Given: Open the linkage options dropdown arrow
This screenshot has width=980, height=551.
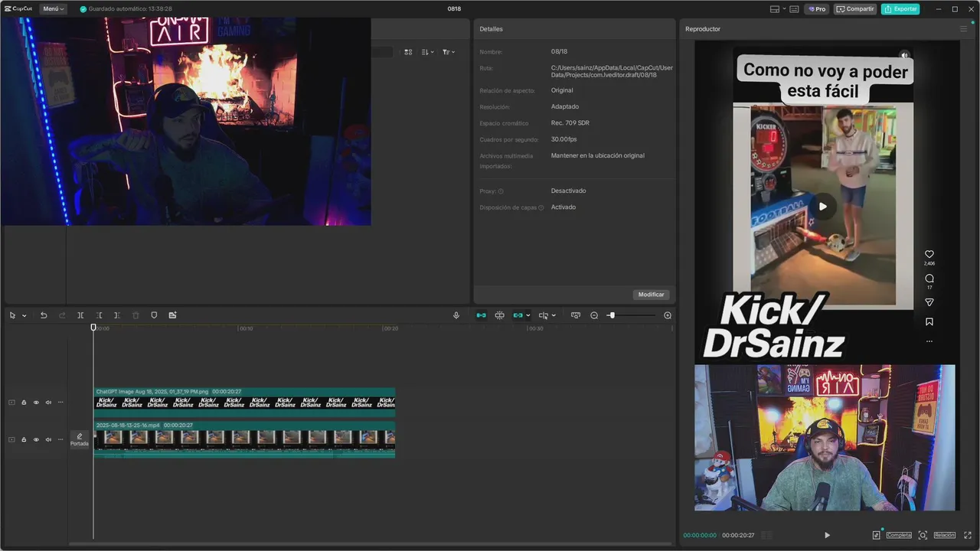Looking at the screenshot, I should (528, 315).
